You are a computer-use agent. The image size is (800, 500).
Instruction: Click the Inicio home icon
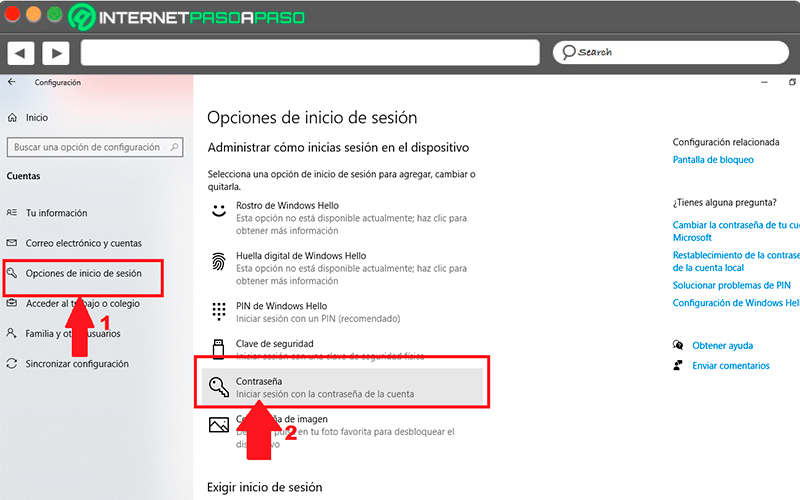point(12,117)
